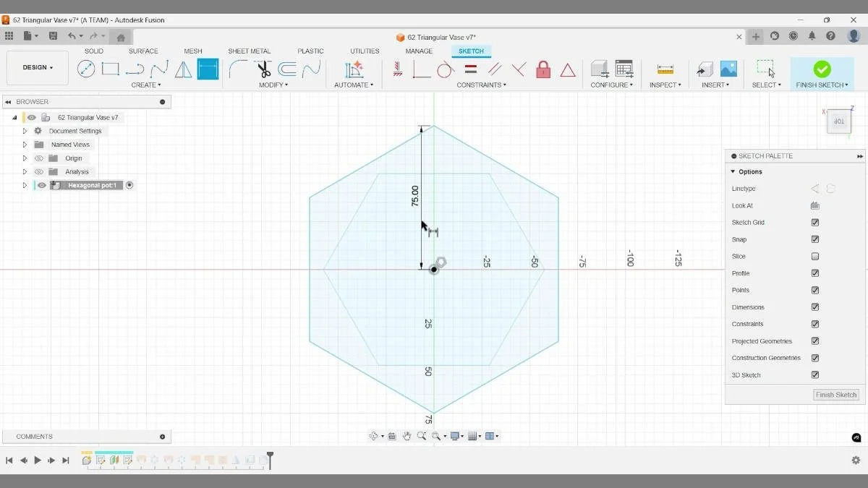Image resolution: width=868 pixels, height=488 pixels.
Task: Select the Tangent constraint icon
Action: (x=446, y=69)
